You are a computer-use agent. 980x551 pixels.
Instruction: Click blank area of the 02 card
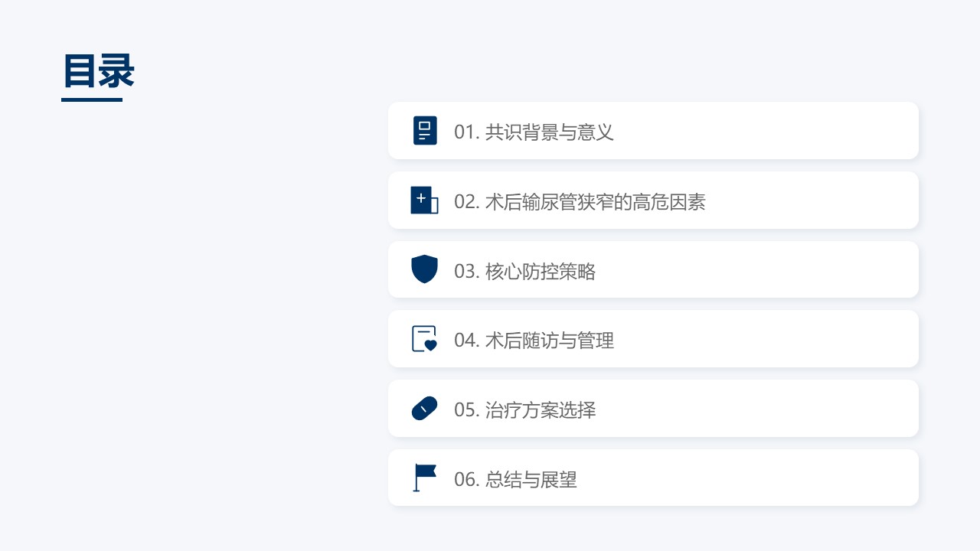point(812,201)
